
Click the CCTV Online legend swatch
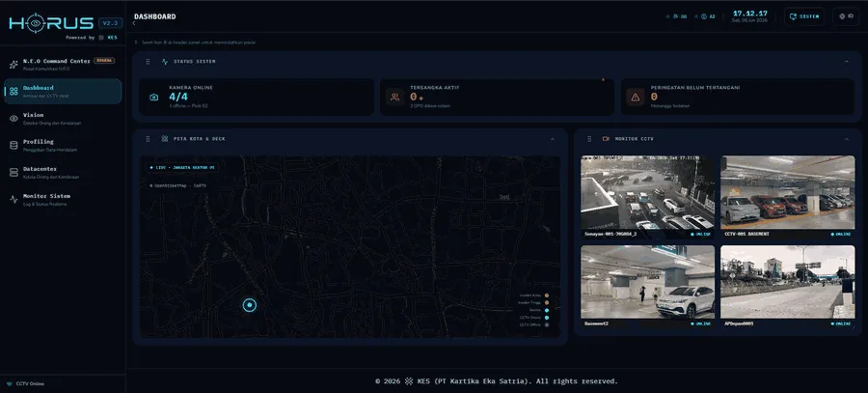[547, 318]
